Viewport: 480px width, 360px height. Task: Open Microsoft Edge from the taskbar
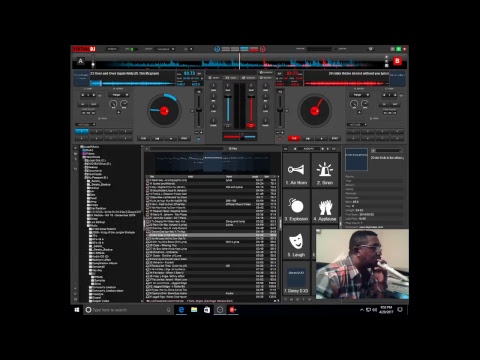pyautogui.click(x=181, y=310)
